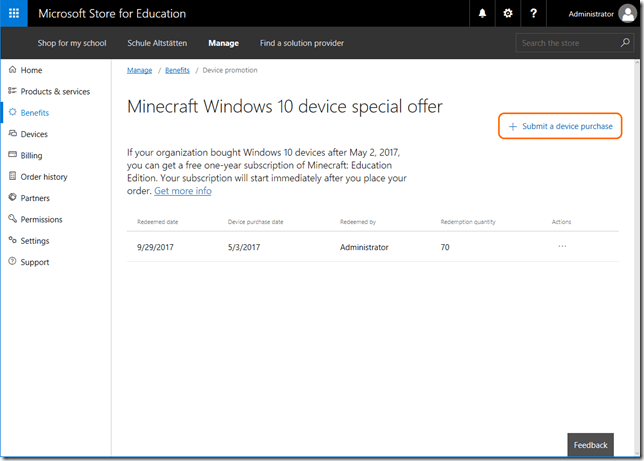The height and width of the screenshot is (461, 644).
Task: Open Administrator account avatar
Action: pyautogui.click(x=627, y=14)
